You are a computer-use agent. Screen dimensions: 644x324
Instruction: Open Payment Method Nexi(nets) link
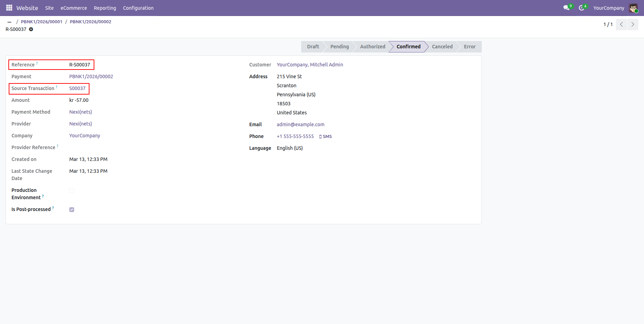coord(81,112)
